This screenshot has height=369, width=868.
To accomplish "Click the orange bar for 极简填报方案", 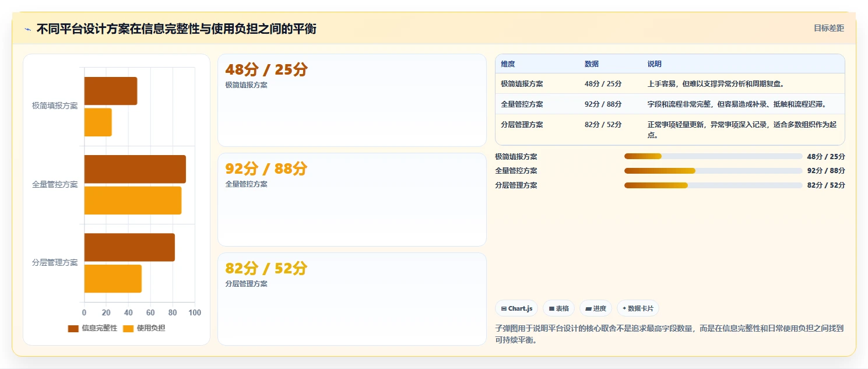I will [x=98, y=122].
